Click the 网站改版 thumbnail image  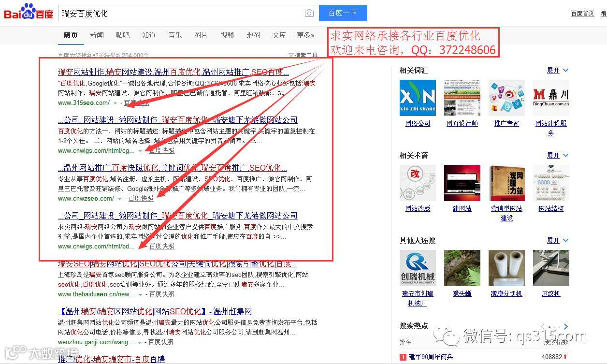(x=418, y=183)
